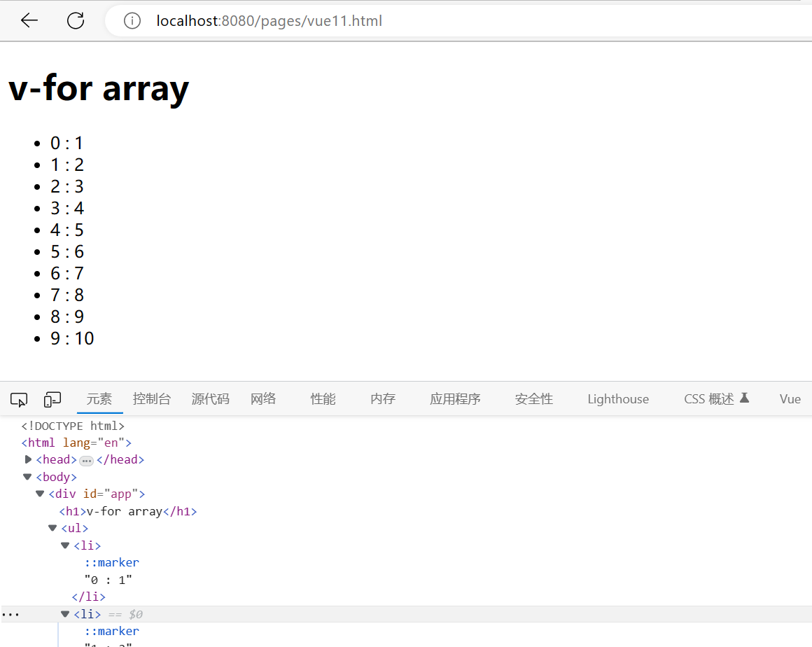Switch to the 控制台 (Console) tab
The width and height of the screenshot is (812, 647).
pyautogui.click(x=151, y=398)
